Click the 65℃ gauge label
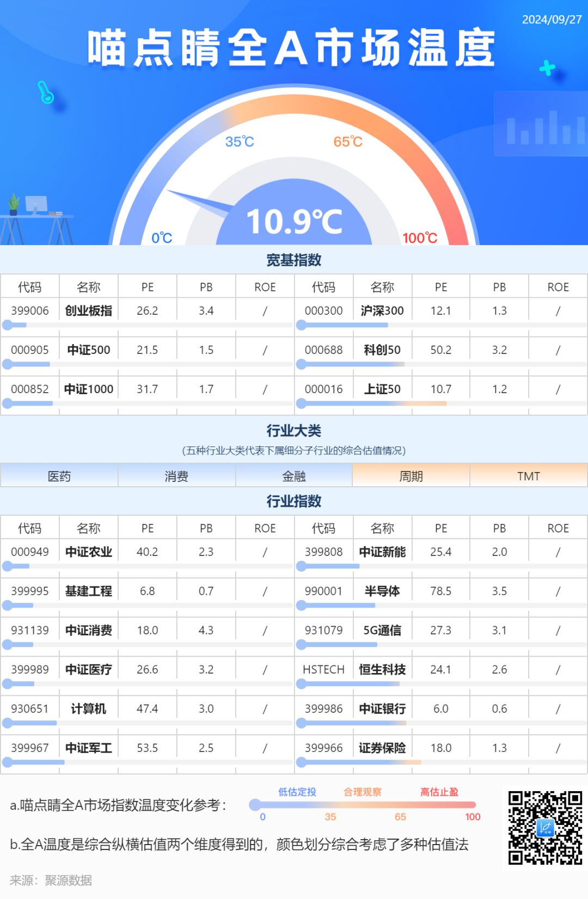The height and width of the screenshot is (899, 588). [348, 142]
